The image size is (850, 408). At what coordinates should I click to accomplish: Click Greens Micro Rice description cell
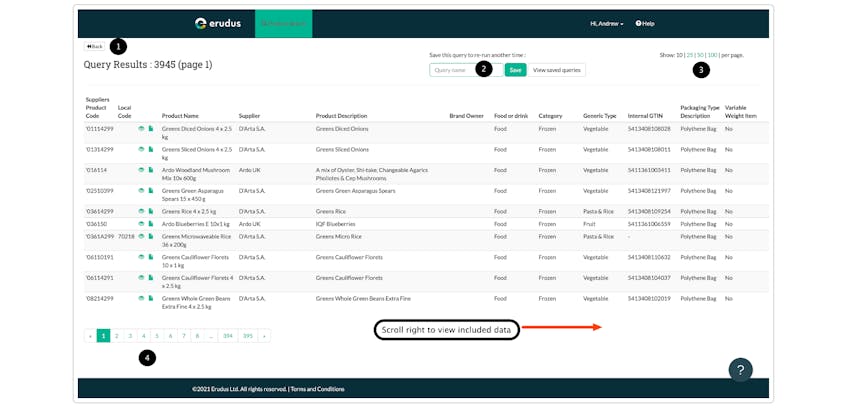coord(337,236)
